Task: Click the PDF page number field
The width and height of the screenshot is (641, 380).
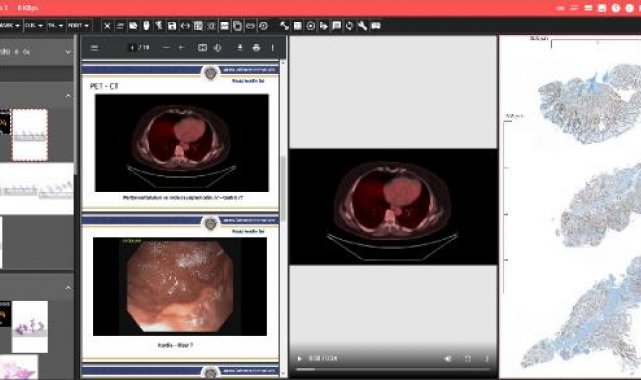Action: pos(132,48)
